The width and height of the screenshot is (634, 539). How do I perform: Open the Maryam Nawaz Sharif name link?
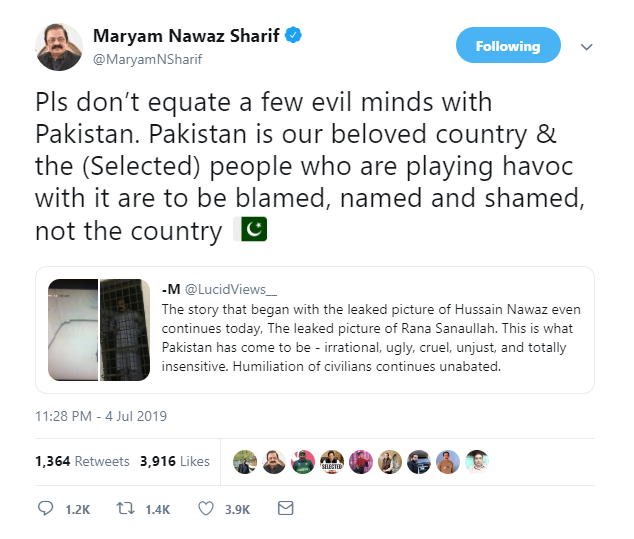tap(188, 36)
